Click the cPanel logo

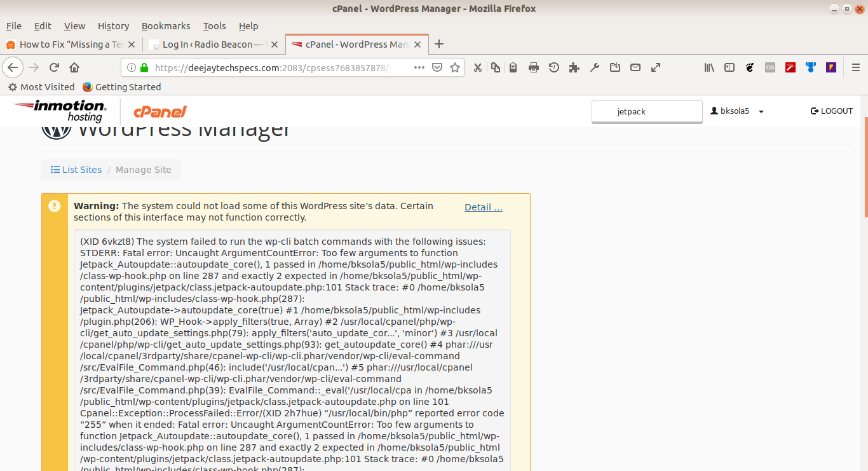pos(160,112)
